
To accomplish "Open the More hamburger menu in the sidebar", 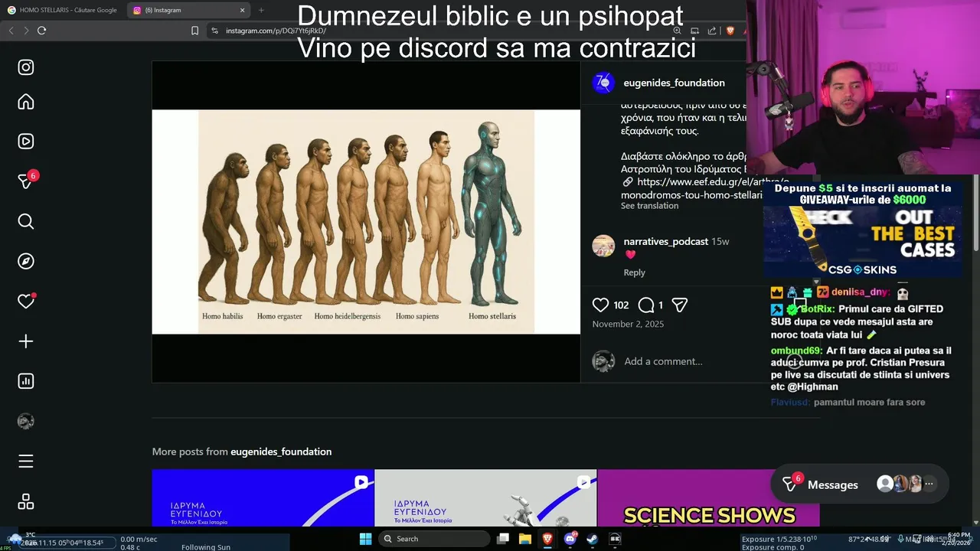I will click(x=26, y=461).
